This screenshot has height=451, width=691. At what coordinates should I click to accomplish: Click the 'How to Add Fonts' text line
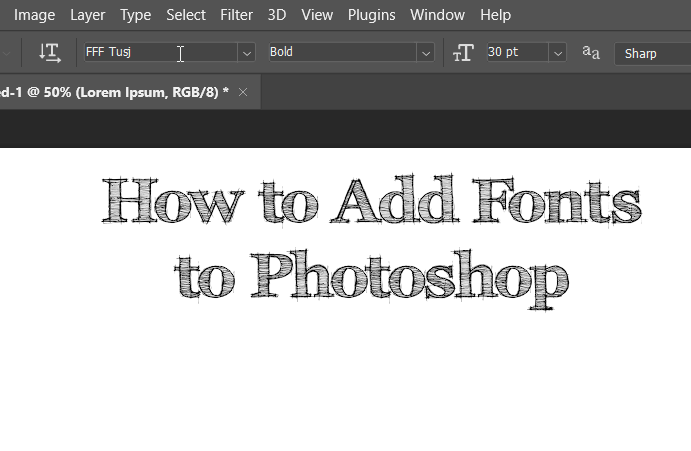[x=372, y=200]
